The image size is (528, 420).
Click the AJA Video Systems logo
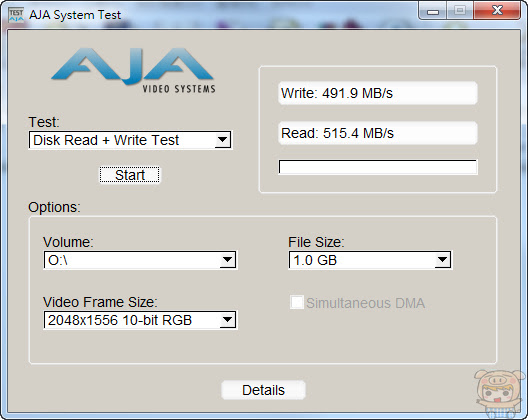(133, 70)
